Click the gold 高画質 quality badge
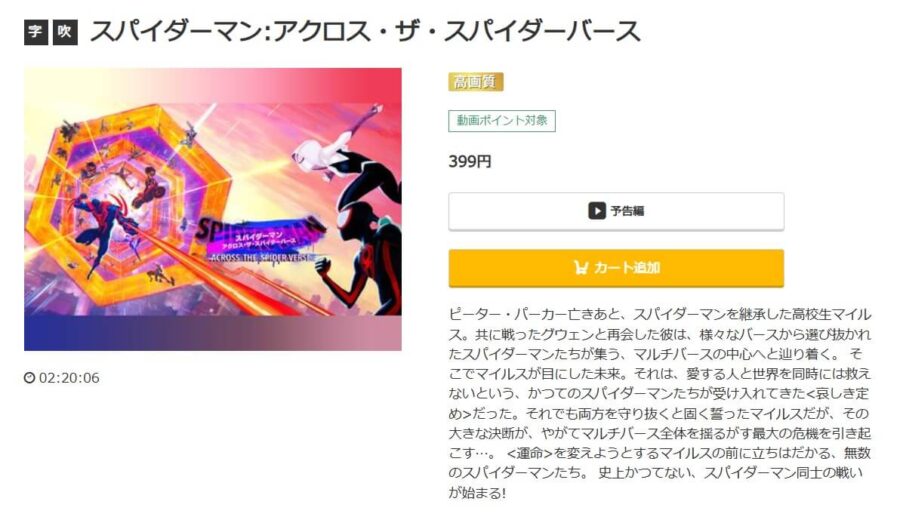Image resolution: width=900 pixels, height=526 pixels. pyautogui.click(x=475, y=82)
